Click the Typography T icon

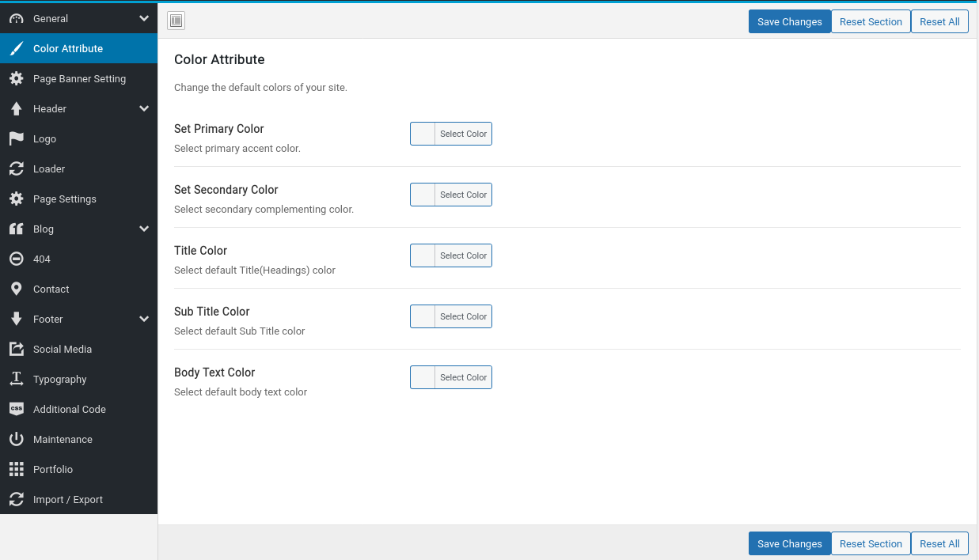[16, 379]
